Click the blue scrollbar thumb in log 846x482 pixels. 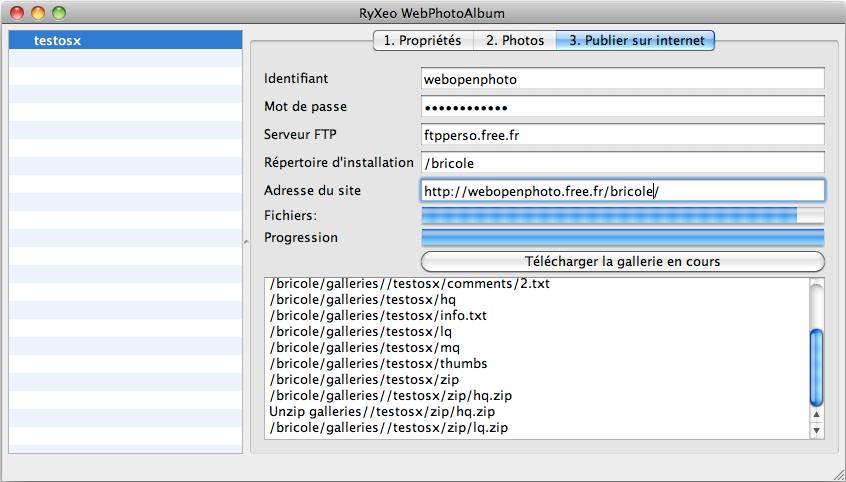[816, 367]
